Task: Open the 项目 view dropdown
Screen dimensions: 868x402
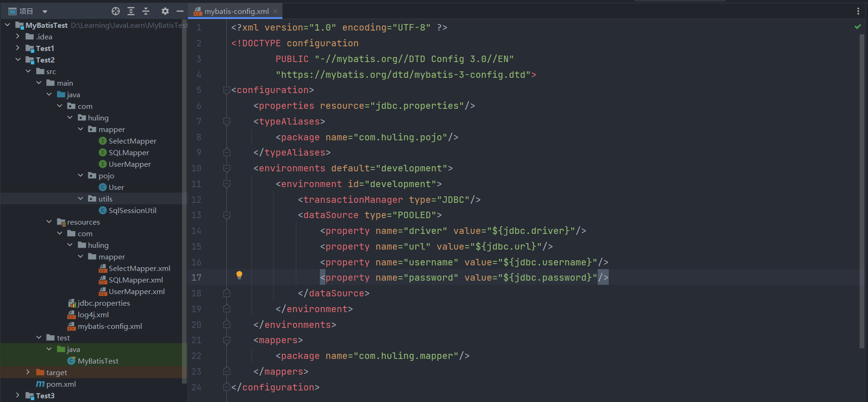Action: tap(45, 11)
